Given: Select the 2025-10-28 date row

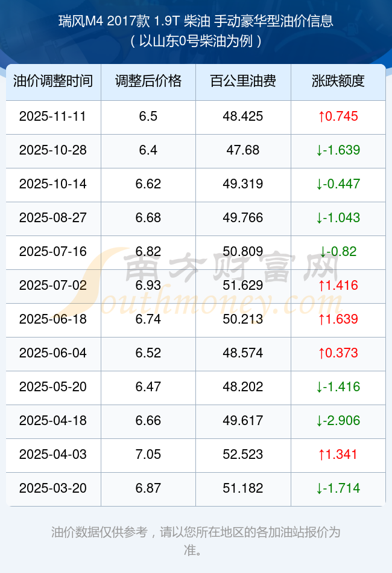Looking at the screenshot, I should (53, 150).
